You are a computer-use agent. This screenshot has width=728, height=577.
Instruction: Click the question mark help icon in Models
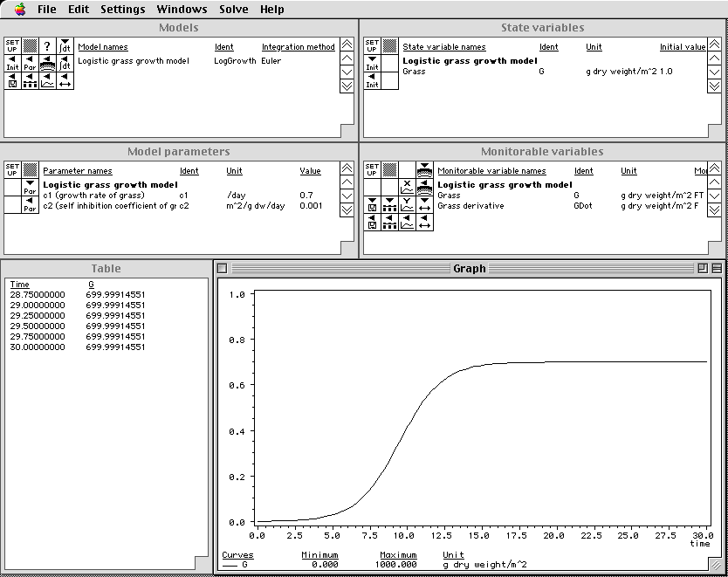pos(47,46)
